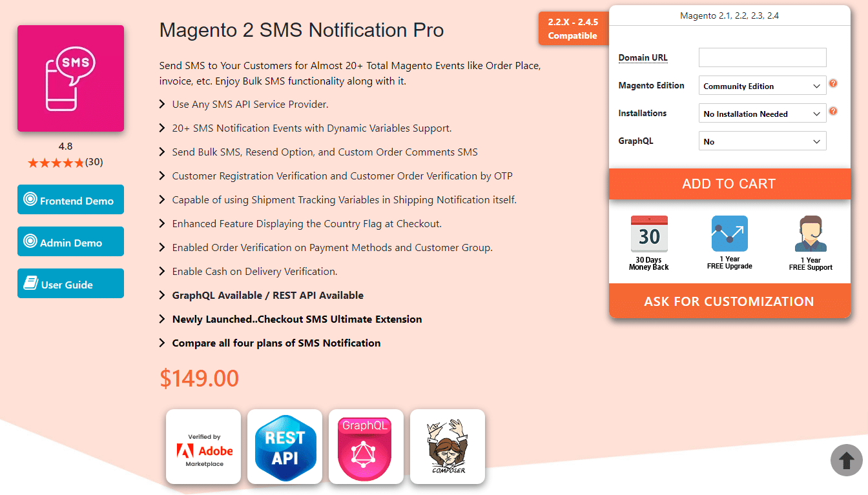Click the 1 Year Free Upgrade chart icon
The height and width of the screenshot is (495, 868).
729,234
